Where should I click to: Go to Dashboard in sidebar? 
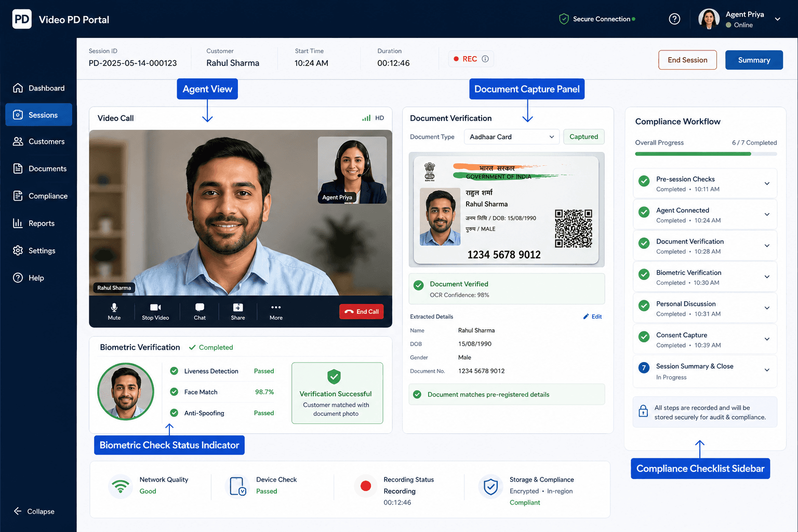point(39,88)
